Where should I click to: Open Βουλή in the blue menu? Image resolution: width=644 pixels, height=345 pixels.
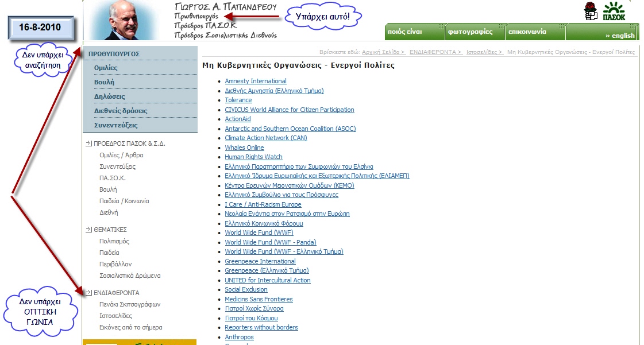(x=104, y=82)
